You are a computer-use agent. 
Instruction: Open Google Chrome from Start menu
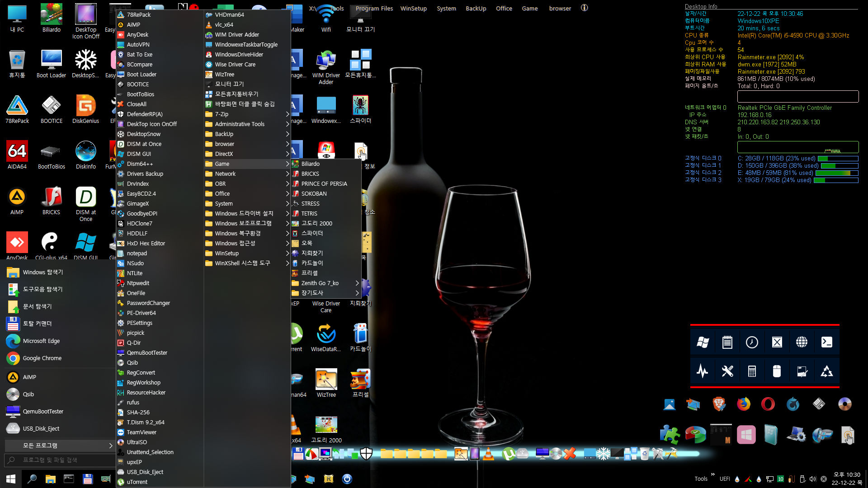59,358
